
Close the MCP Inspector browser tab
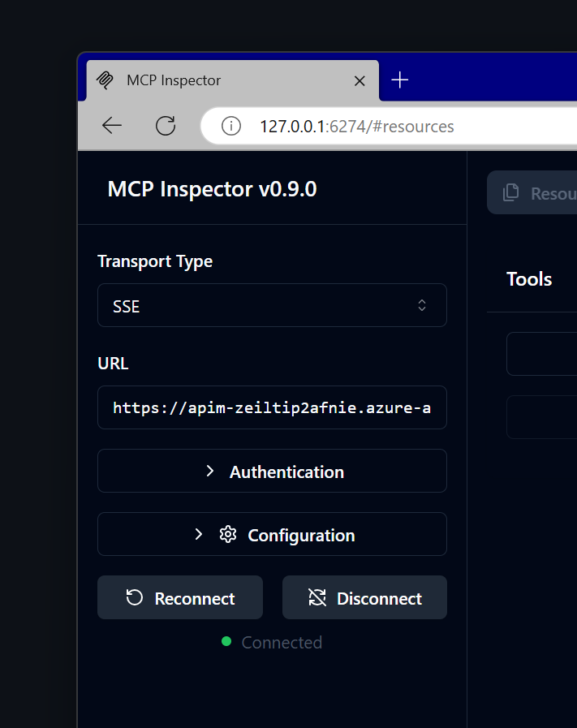[x=360, y=80]
